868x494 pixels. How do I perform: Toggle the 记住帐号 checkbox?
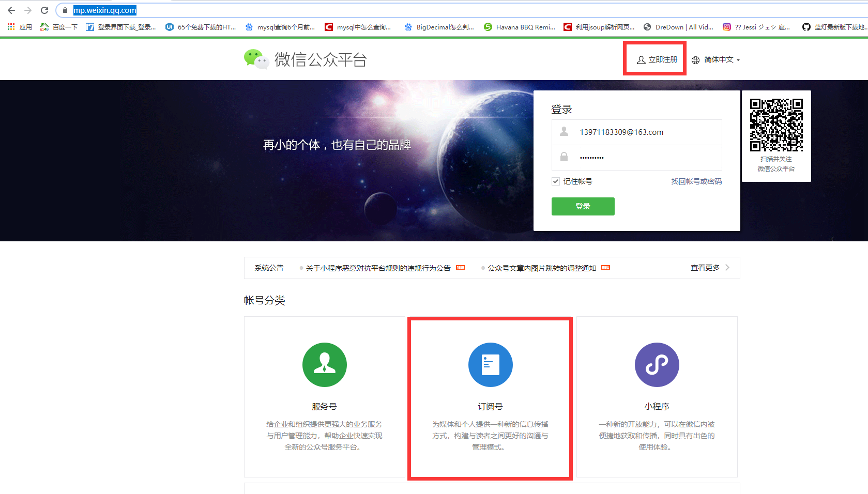556,181
